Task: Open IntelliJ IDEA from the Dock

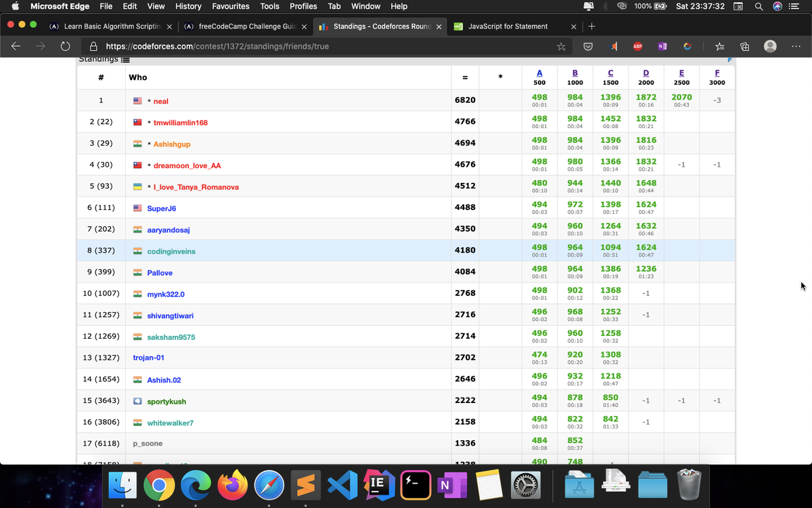Action: 380,485
